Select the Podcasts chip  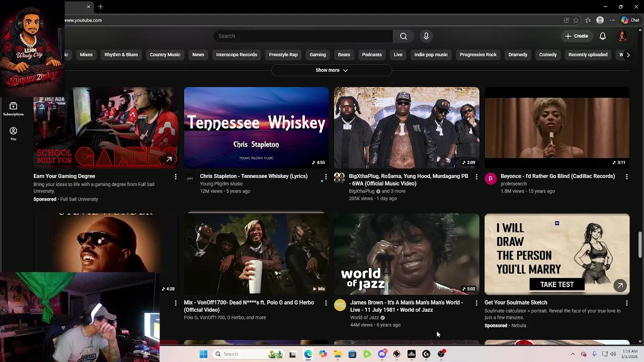[372, 55]
